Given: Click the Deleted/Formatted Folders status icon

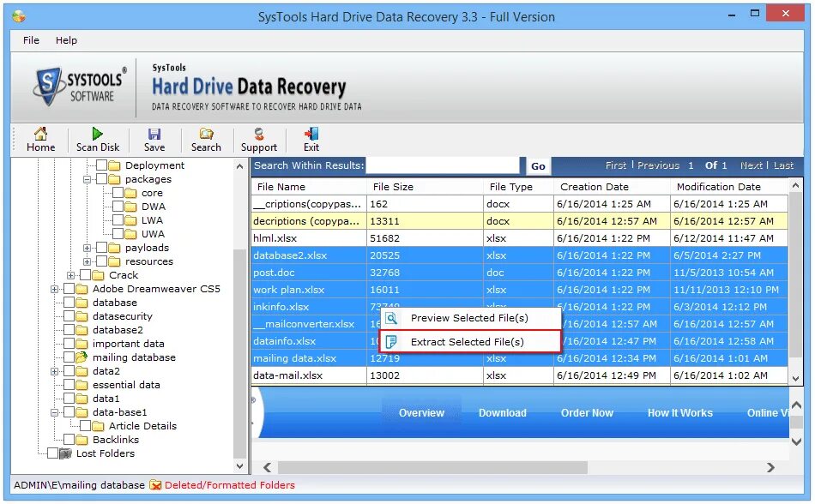Looking at the screenshot, I should pos(155,485).
